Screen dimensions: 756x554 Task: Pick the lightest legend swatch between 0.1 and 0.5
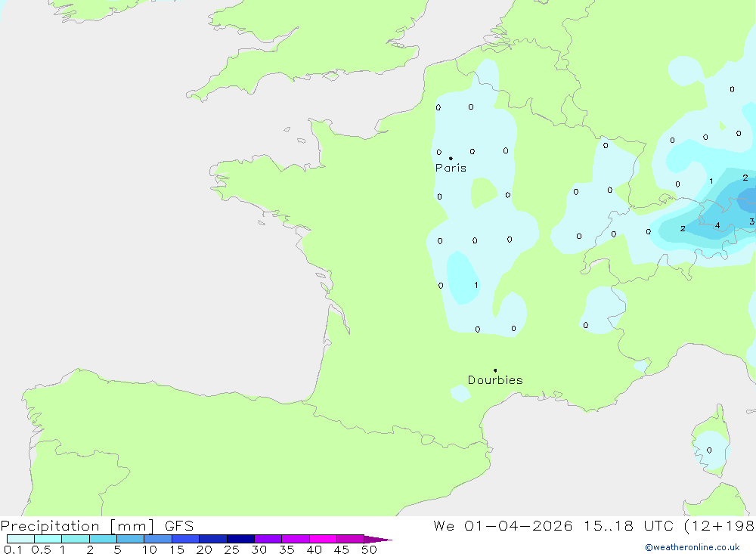click(20, 540)
